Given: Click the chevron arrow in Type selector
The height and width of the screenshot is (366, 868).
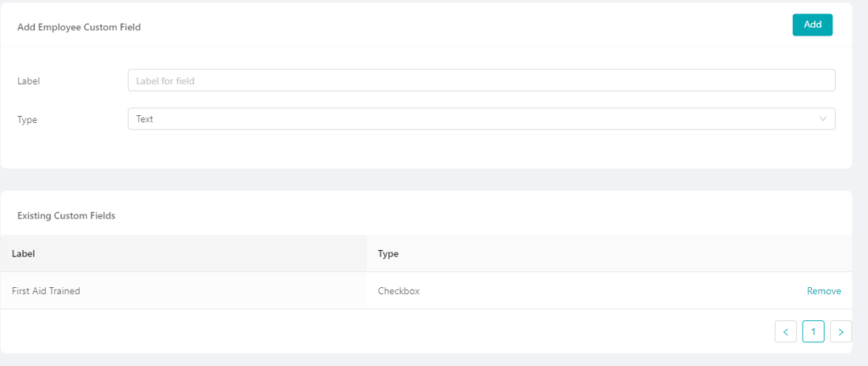Looking at the screenshot, I should pyautogui.click(x=822, y=119).
